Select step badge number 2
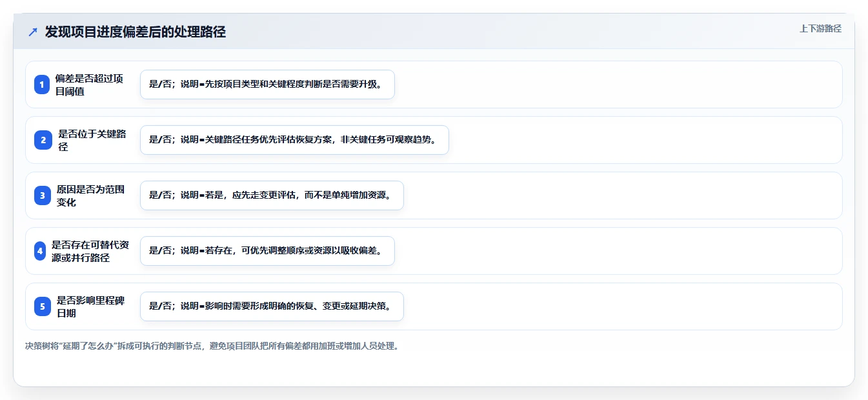Screen dimensions: 868x400 click(x=43, y=140)
